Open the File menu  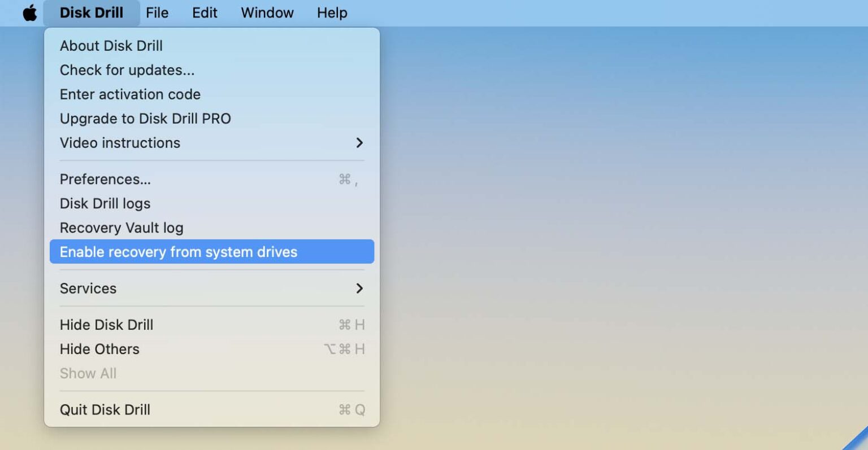coord(157,12)
